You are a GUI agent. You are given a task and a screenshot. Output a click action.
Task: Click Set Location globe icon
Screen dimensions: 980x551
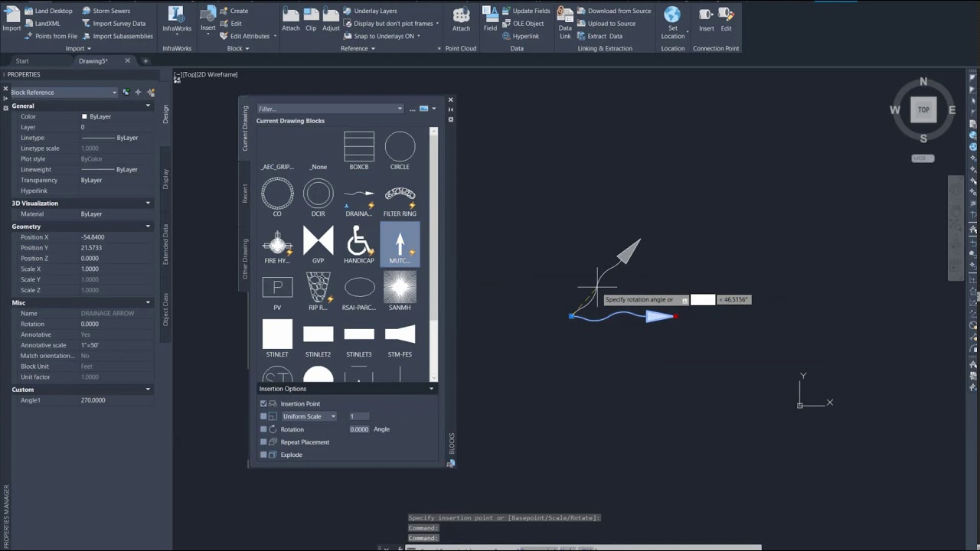pyautogui.click(x=672, y=15)
